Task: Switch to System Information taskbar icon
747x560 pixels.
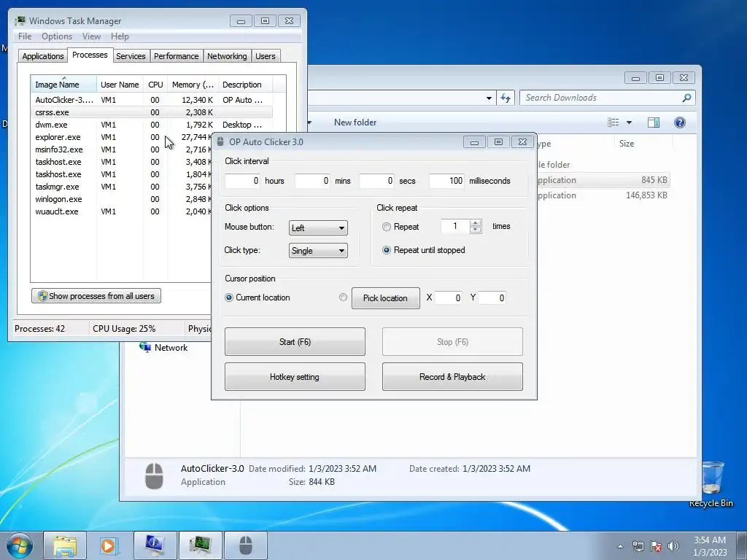Action: pos(155,545)
